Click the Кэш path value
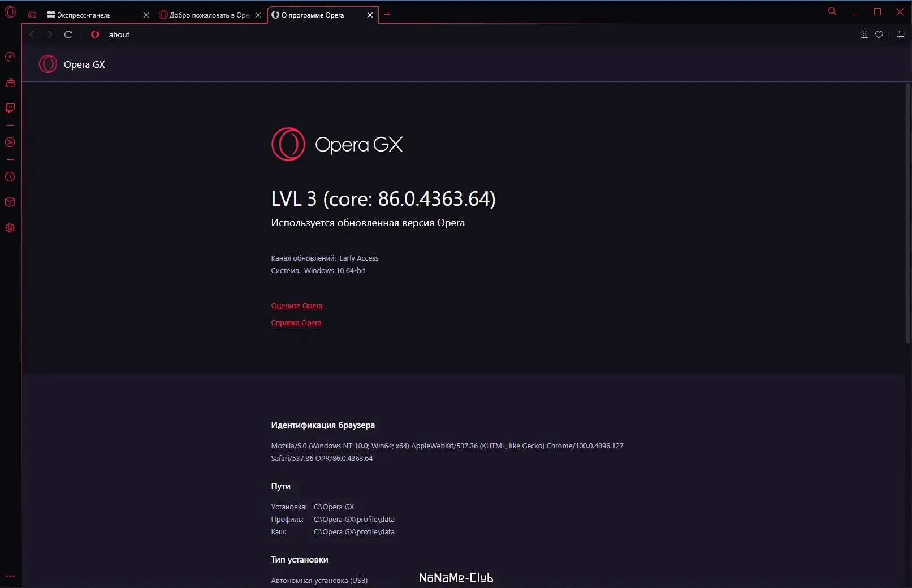The height and width of the screenshot is (588, 912). point(354,532)
